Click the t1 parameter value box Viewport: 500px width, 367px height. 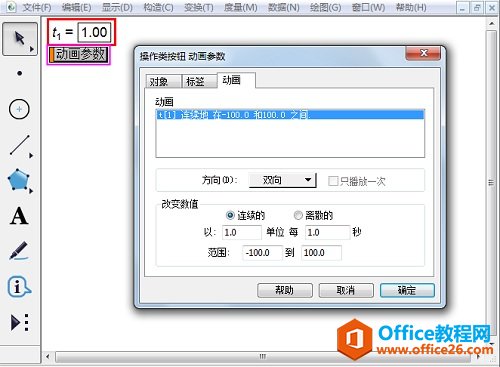point(94,33)
